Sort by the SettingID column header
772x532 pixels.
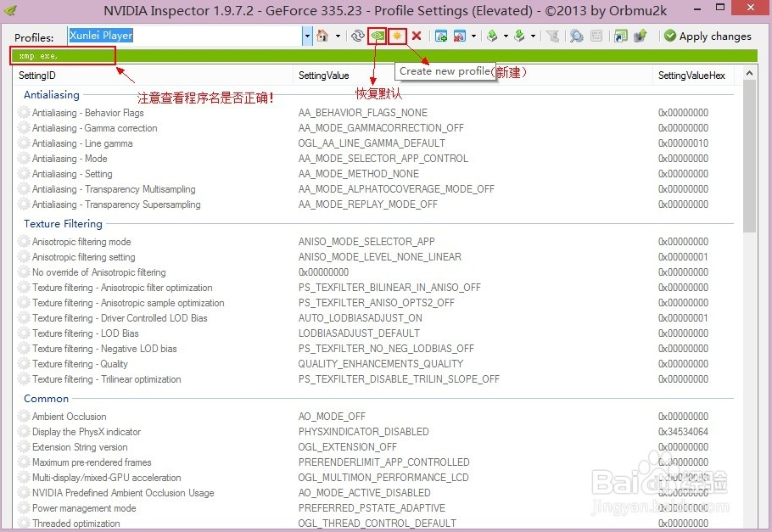pyautogui.click(x=153, y=76)
